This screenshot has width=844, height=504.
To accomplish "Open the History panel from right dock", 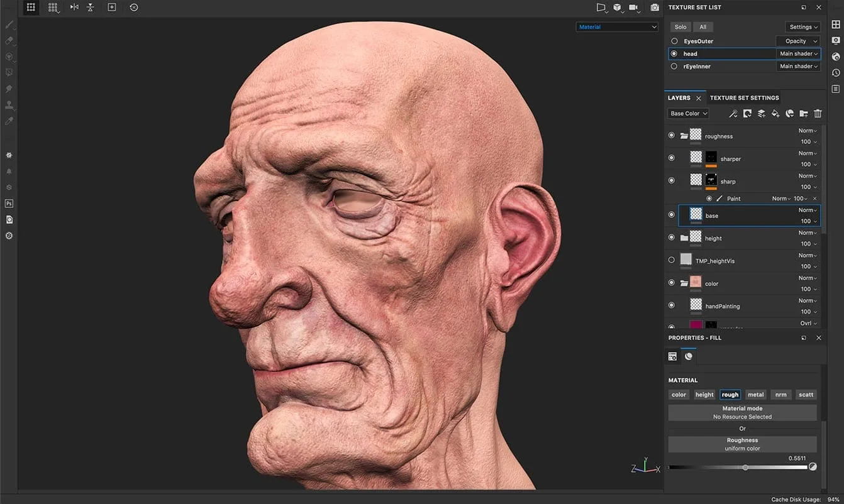I will 836,73.
